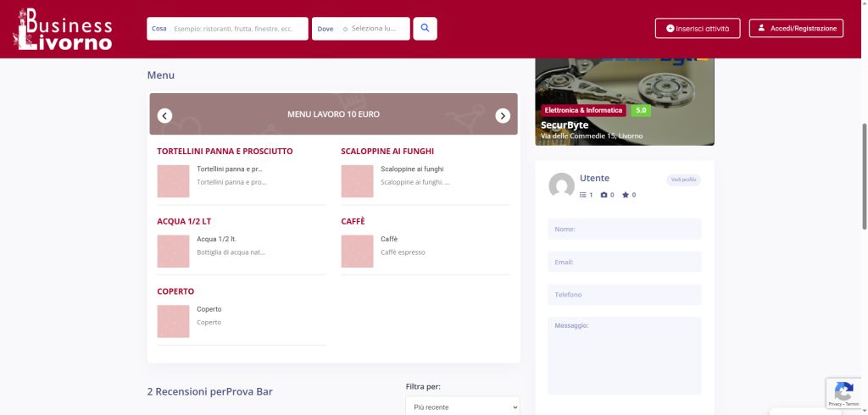The height and width of the screenshot is (415, 868).
Task: Click the Utente avatar icon
Action: [x=561, y=185]
